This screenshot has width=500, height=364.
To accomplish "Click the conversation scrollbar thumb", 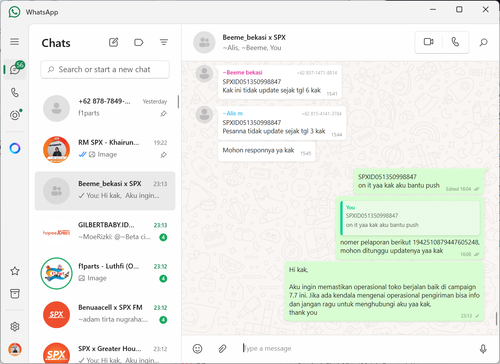I will click(x=496, y=318).
